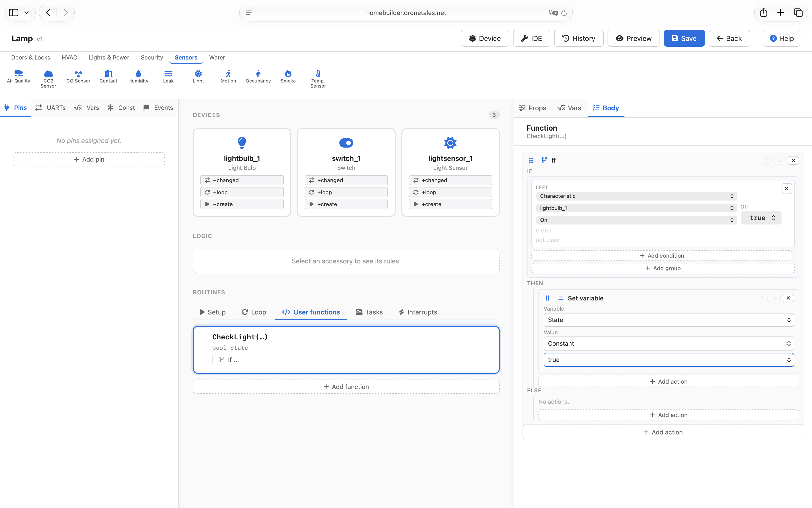Grab the If block drag handle

(x=531, y=160)
